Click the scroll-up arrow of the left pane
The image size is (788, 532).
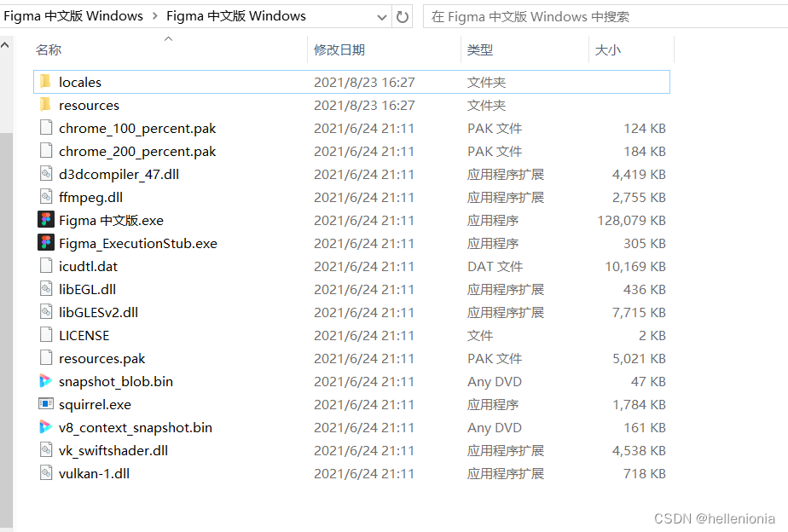[5, 45]
